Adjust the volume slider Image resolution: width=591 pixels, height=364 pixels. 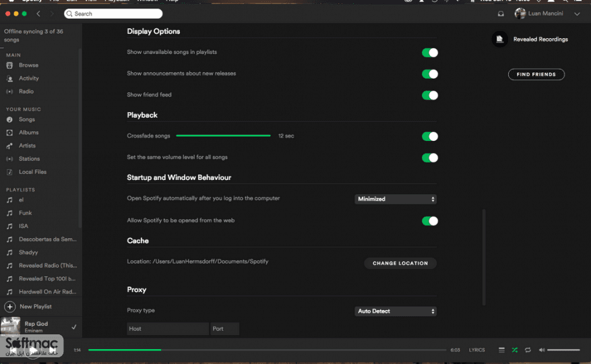click(x=563, y=350)
